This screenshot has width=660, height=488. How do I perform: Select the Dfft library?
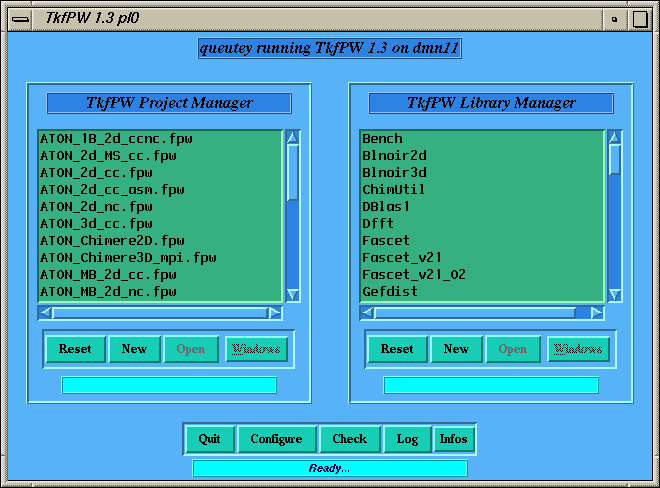482,224
